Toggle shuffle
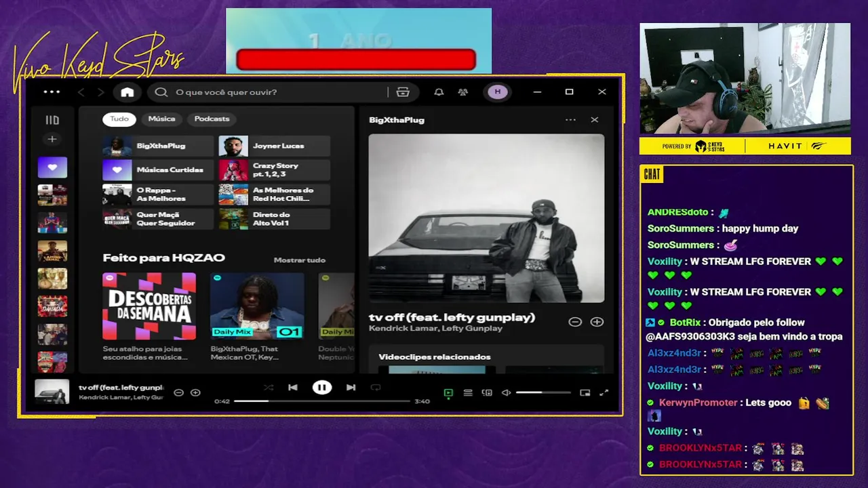Image resolution: width=868 pixels, height=488 pixels. (x=269, y=388)
